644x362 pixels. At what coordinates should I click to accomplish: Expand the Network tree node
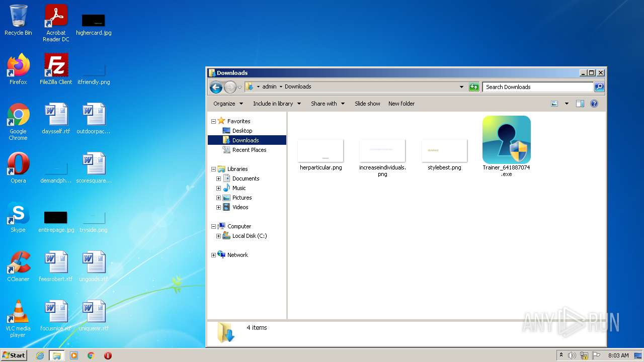click(213, 255)
